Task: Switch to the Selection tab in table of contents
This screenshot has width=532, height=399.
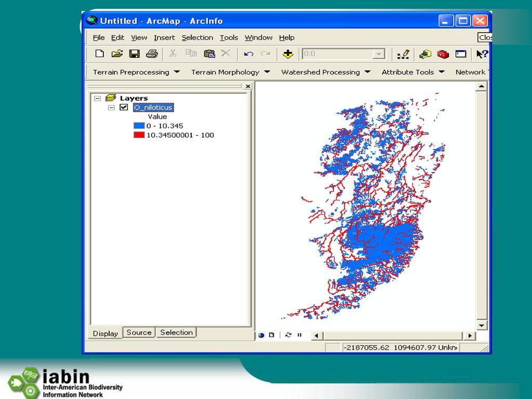Action: tap(177, 332)
